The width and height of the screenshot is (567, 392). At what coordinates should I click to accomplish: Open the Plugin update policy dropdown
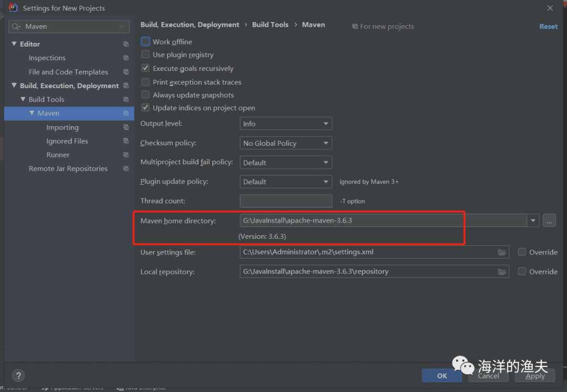[x=286, y=182]
